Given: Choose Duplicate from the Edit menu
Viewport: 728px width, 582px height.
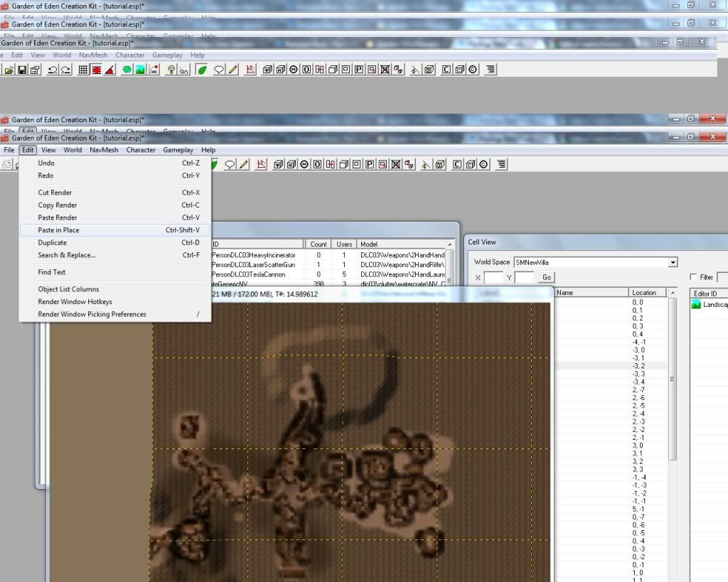Looking at the screenshot, I should (115, 242).
